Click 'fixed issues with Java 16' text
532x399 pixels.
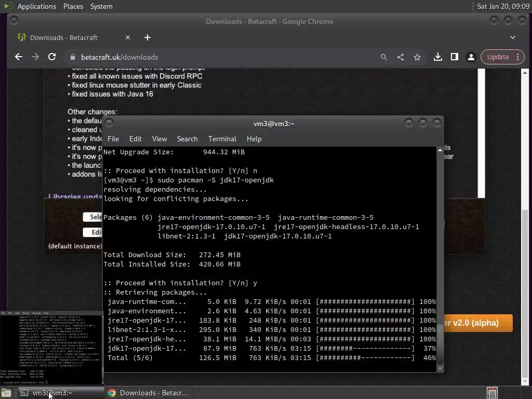[112, 94]
